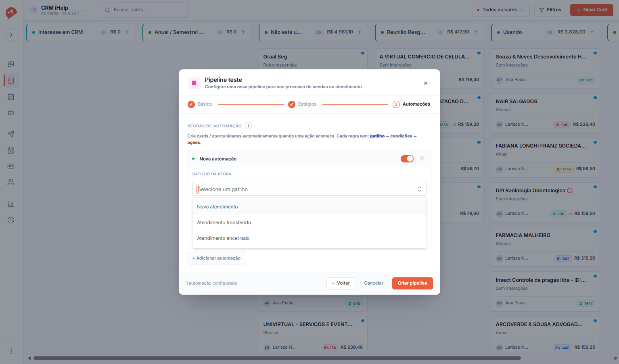Choose Novo atendimento trigger option
Viewport: 619px width, 364px height.
309,207
